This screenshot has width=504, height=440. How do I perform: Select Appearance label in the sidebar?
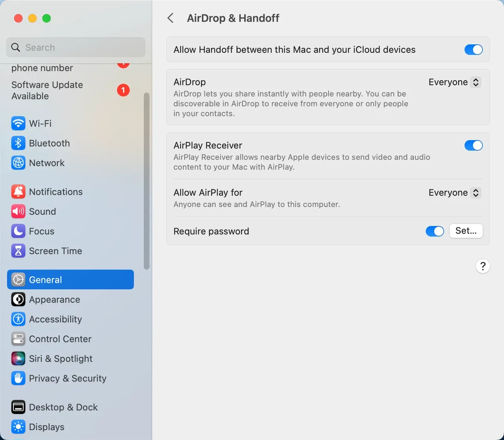pyautogui.click(x=55, y=299)
